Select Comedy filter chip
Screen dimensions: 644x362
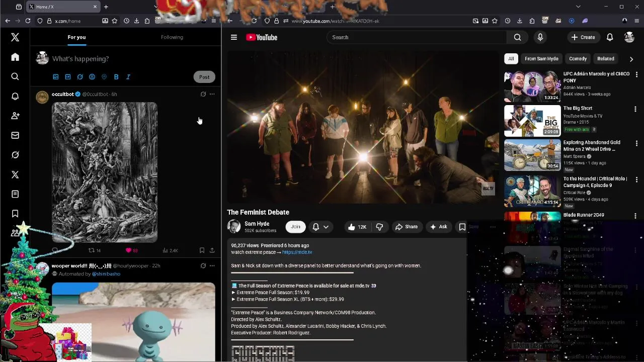tap(578, 59)
